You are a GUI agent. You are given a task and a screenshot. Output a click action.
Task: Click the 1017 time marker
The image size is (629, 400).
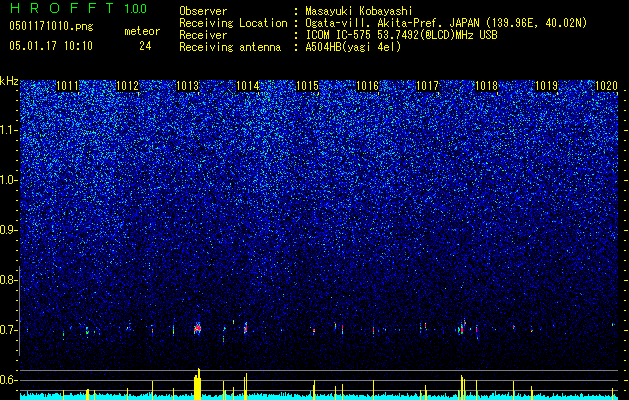pyautogui.click(x=427, y=86)
